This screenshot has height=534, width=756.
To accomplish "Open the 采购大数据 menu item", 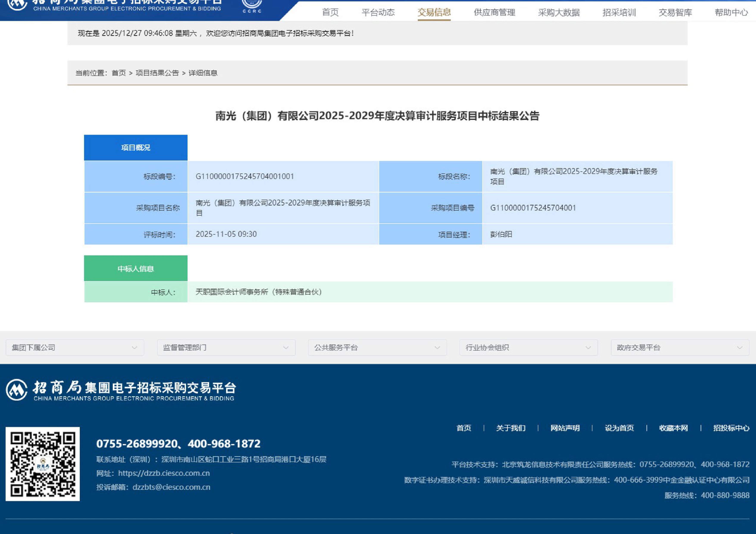I will 559,12.
